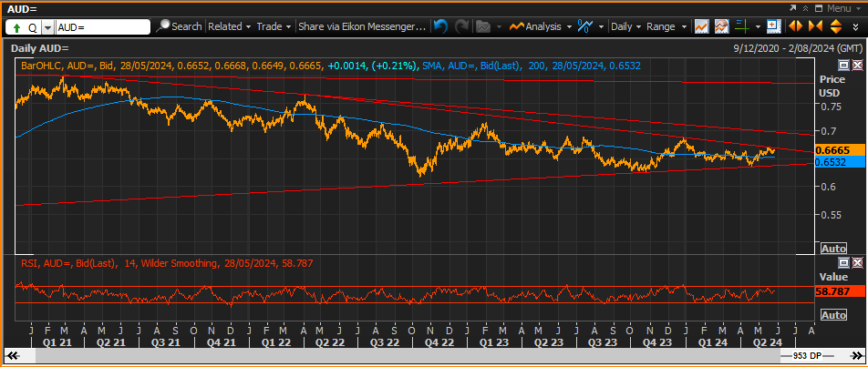This screenshot has height=367, width=868.
Task: Click the horizontal expand orange arrows icon
Action: point(795,26)
